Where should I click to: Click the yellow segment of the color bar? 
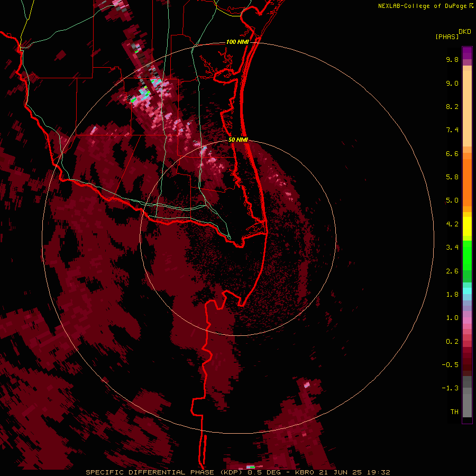[467, 226]
